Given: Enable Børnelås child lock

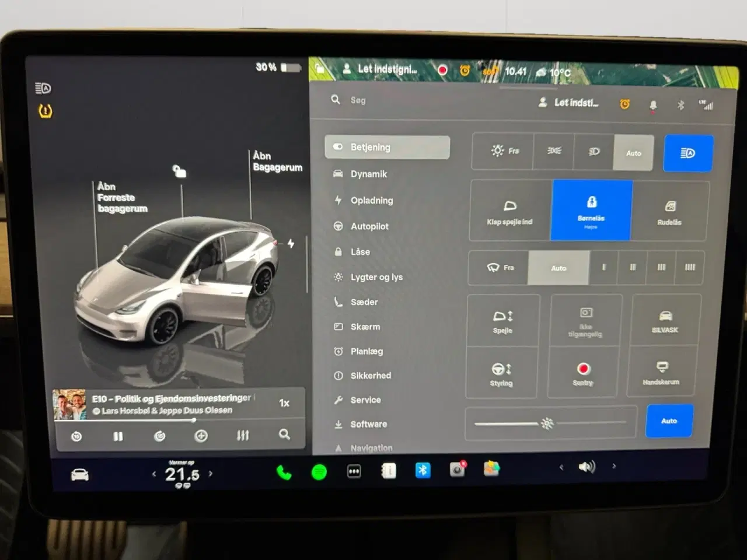Looking at the screenshot, I should coord(591,210).
